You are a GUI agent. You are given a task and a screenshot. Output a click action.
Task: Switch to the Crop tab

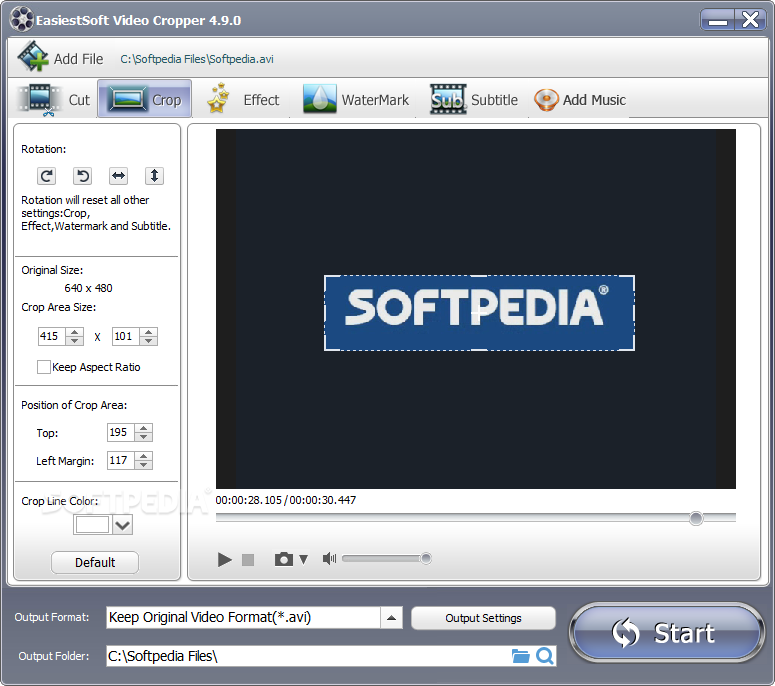[144, 99]
